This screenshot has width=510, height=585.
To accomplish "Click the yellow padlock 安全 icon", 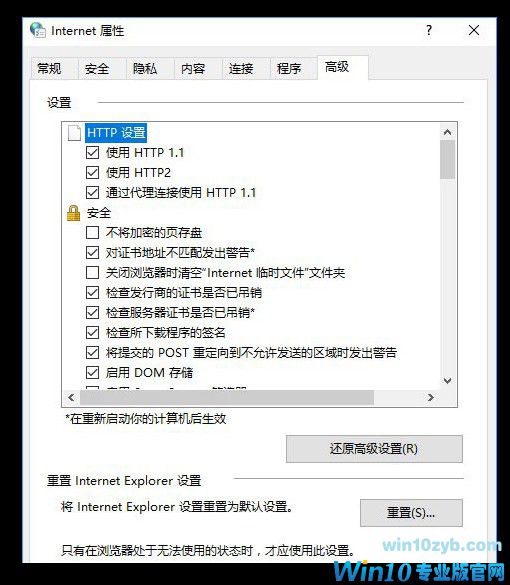I will (x=73, y=213).
